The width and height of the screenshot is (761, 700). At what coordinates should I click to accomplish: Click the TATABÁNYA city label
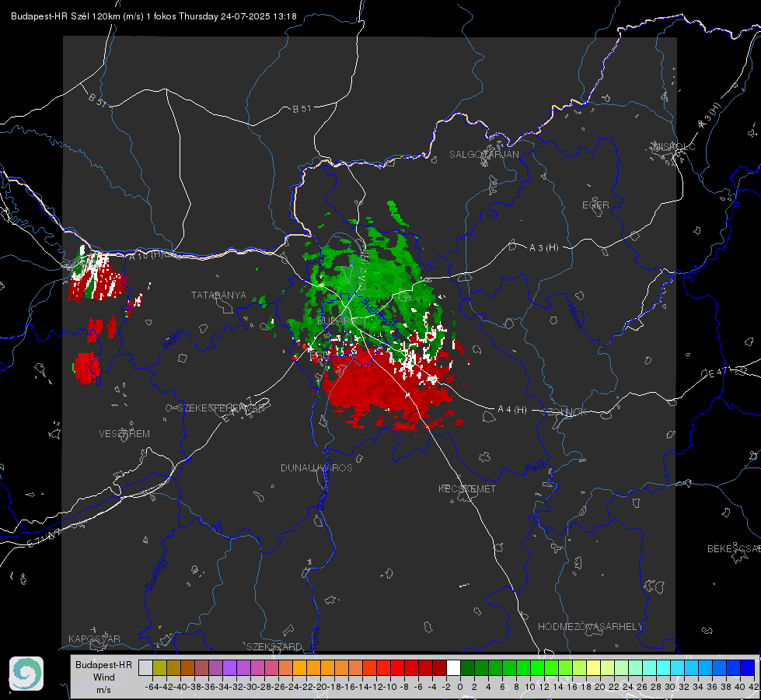tap(218, 295)
